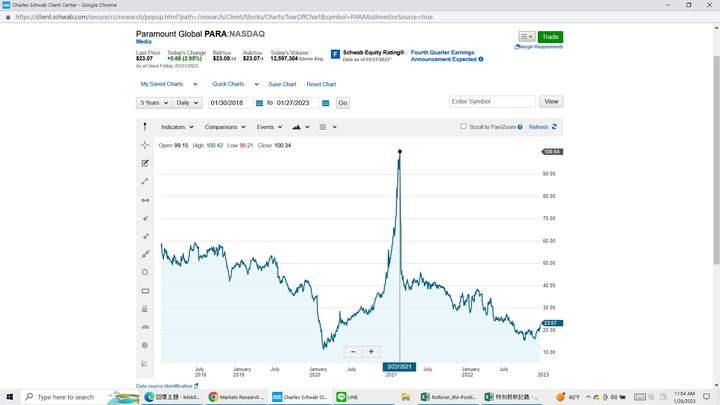Select the crosshair cursor tool
This screenshot has width=720, height=405.
pos(145,145)
